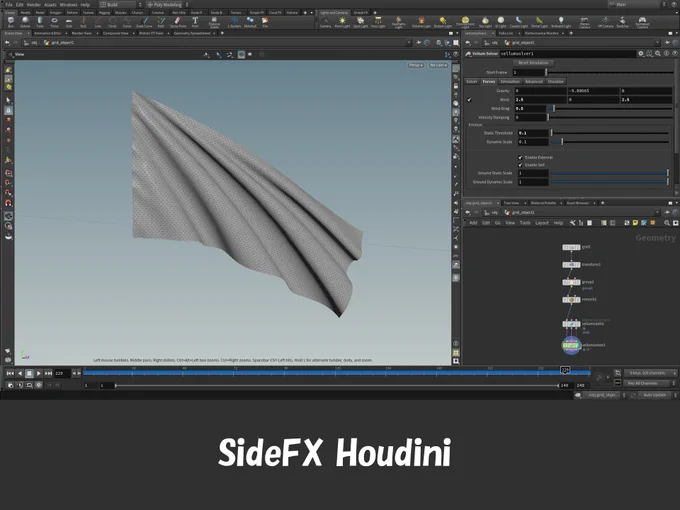The height and width of the screenshot is (510, 680).
Task: Open the parameter pane gear menu
Action: pyautogui.click(x=641, y=53)
